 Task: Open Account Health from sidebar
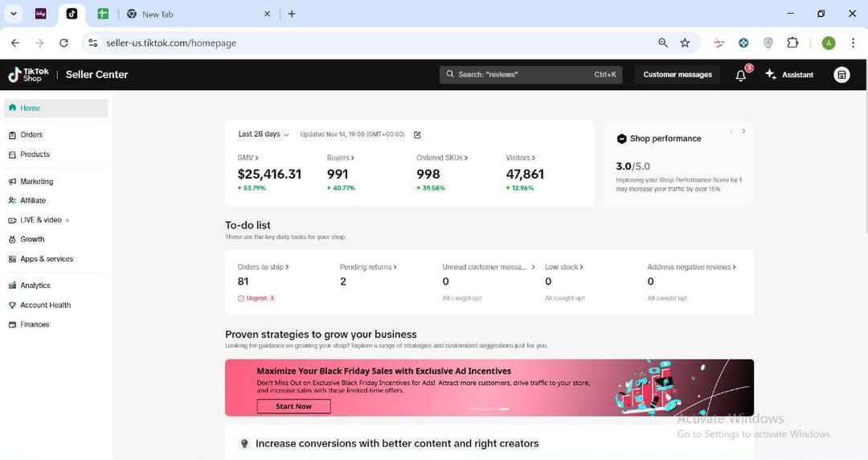tap(45, 305)
